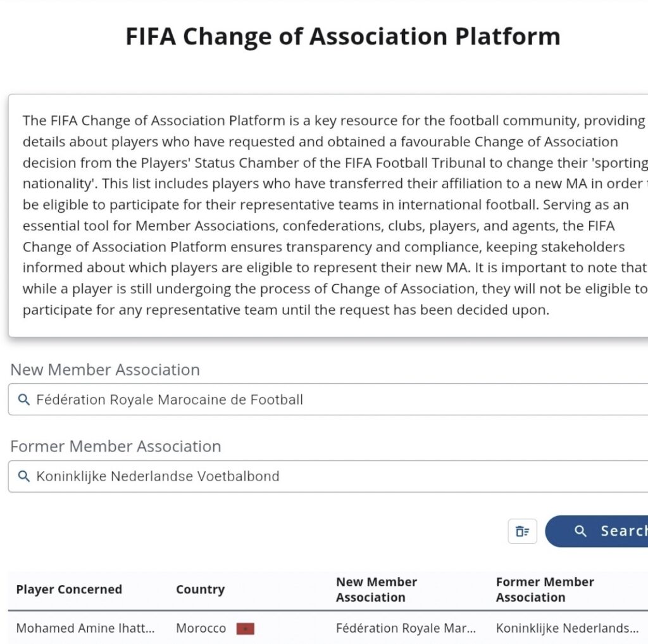Click the magnifier icon in Former Member Association field
The height and width of the screenshot is (644, 648).
coord(24,476)
